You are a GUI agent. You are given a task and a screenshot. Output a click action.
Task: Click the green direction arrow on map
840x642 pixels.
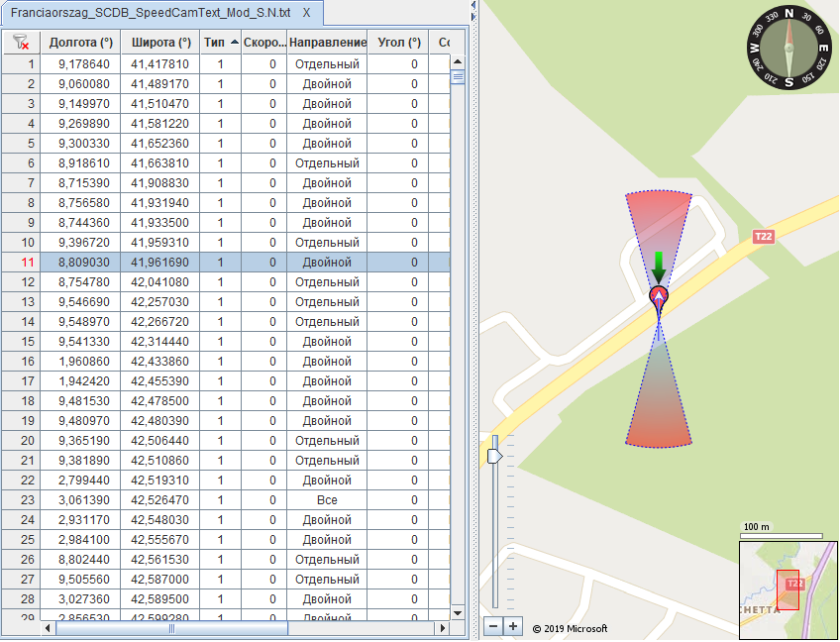coord(659,267)
